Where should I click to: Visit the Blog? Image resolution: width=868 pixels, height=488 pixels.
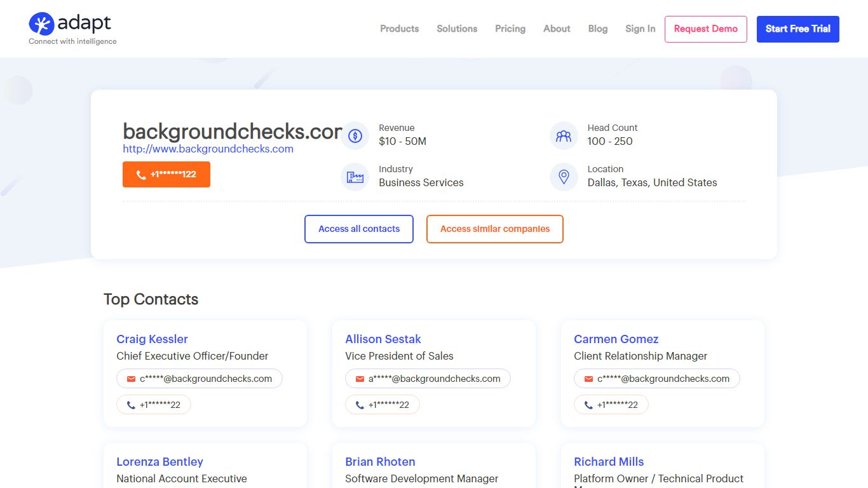(598, 29)
